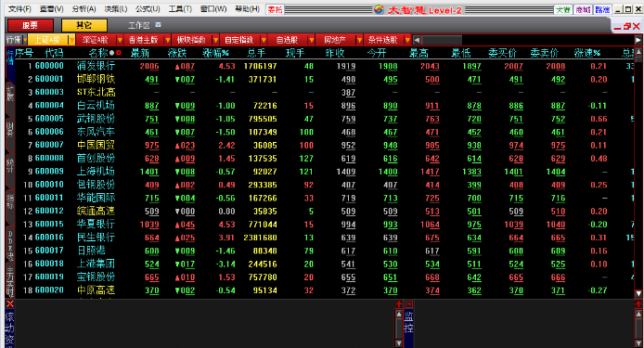Image resolution: width=644 pixels, height=348 pixels.
Task: Expand the 板块指数 tab dropdown arrow
Action: 215,40
